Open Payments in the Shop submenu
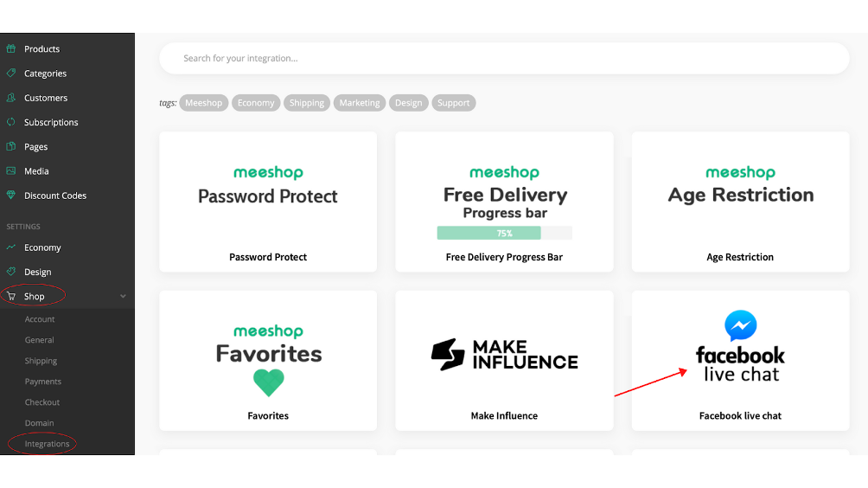This screenshot has width=868, height=488. 42,381
